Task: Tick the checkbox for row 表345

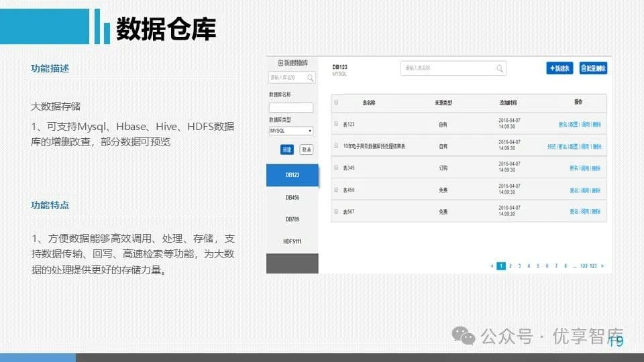Action: coord(336,168)
